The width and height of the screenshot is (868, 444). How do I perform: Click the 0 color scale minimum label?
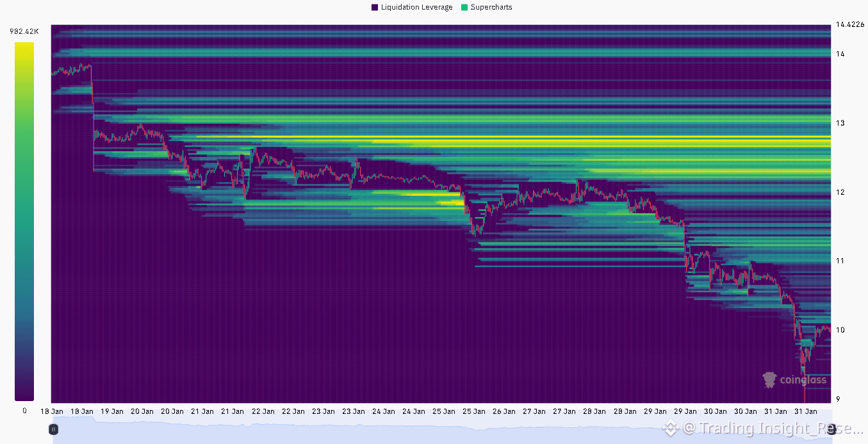(24, 411)
